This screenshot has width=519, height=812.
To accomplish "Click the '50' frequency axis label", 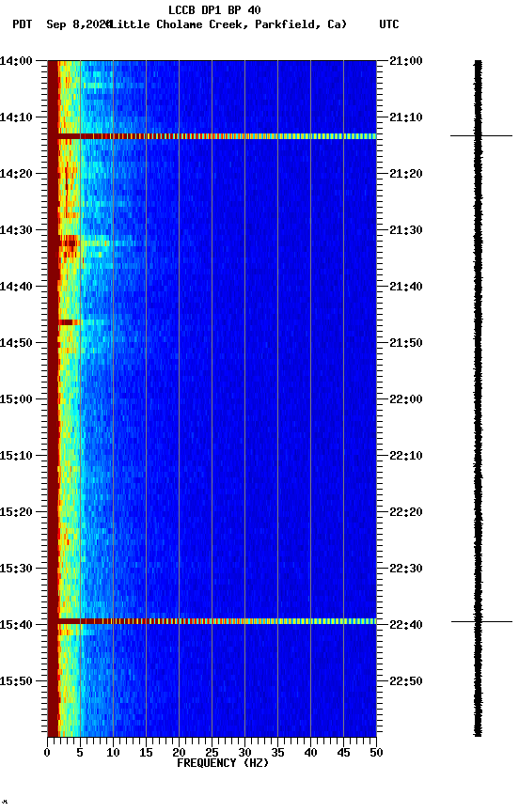I will (x=376, y=753).
